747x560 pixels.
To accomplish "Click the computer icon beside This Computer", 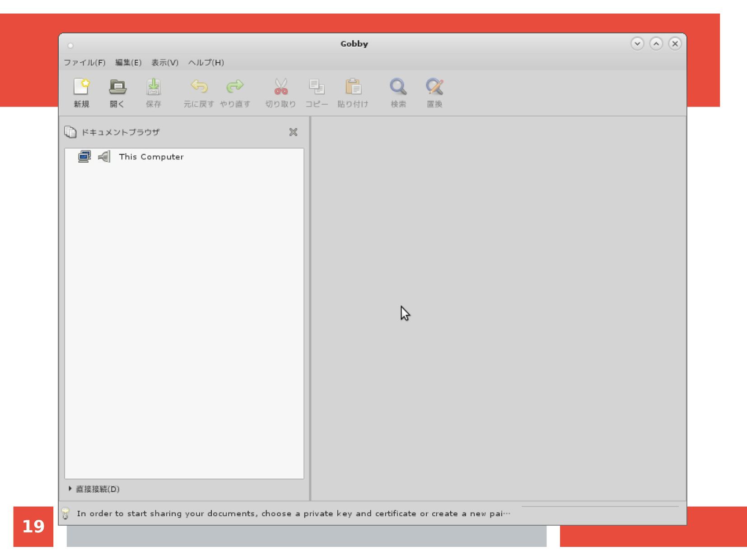I will (84, 157).
